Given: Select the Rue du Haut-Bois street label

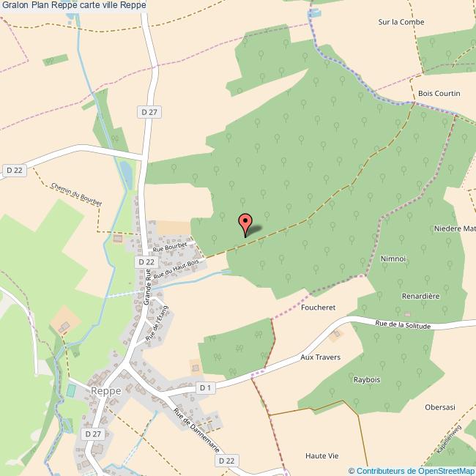Looking at the screenshot, I should point(176,269).
